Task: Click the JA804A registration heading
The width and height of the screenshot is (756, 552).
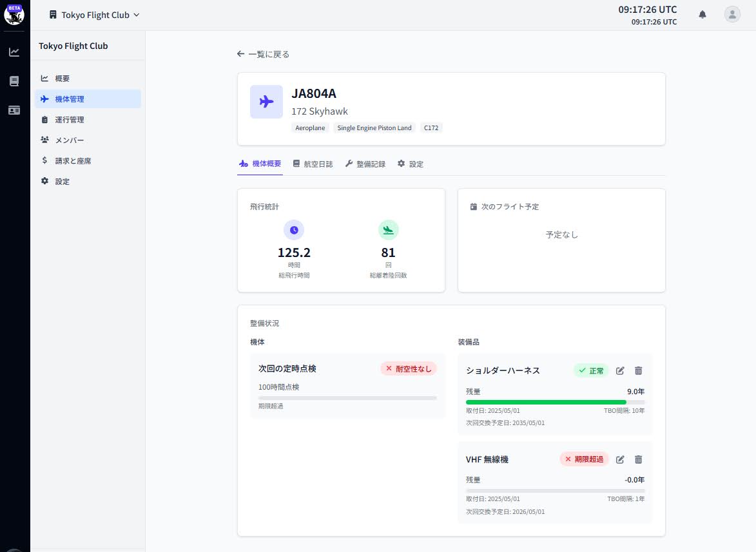Action: 314,93
